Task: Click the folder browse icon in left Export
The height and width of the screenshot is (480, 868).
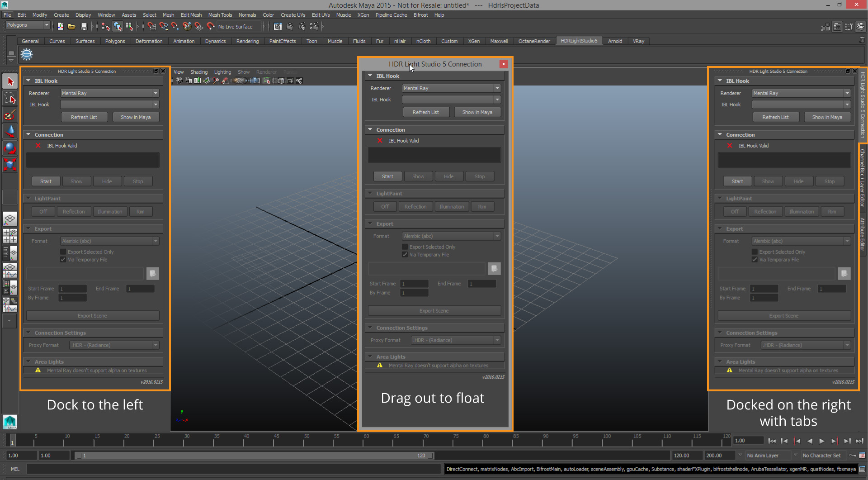Action: [153, 273]
